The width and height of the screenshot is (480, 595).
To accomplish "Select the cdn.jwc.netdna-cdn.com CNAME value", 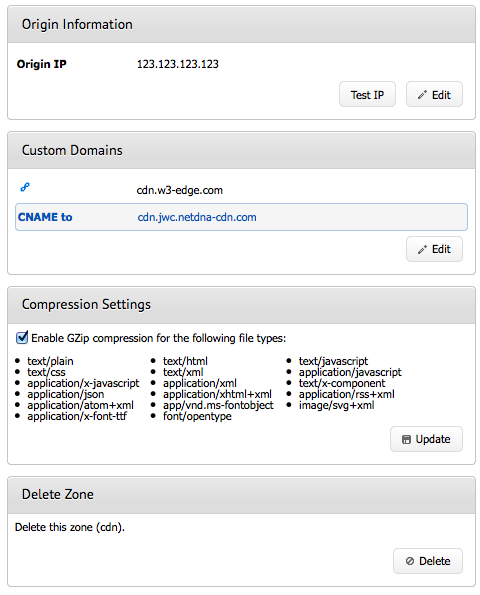I will click(x=197, y=217).
